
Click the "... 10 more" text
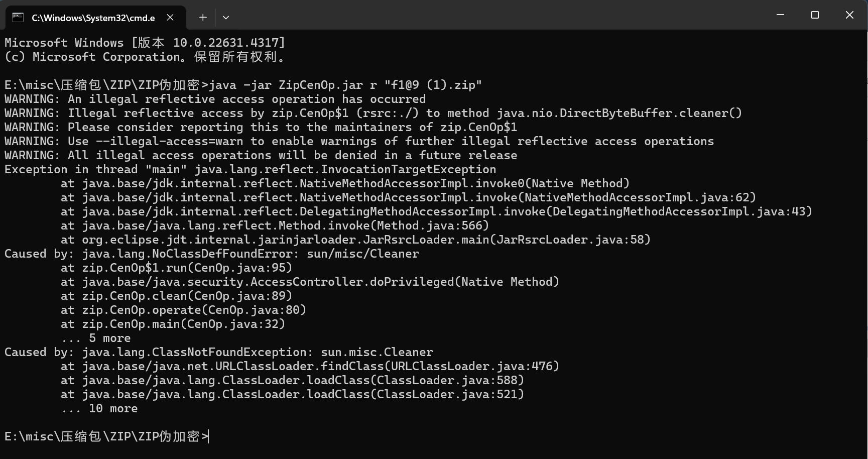99,408
